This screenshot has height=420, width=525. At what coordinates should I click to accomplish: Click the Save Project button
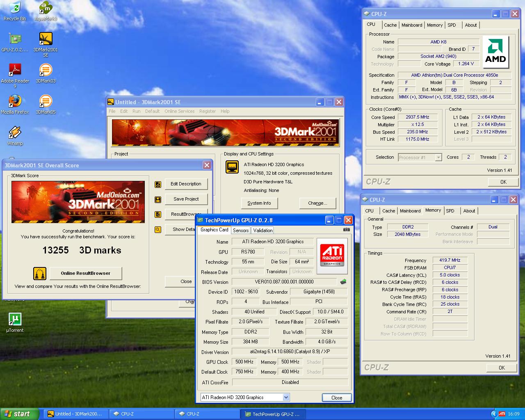click(x=186, y=199)
